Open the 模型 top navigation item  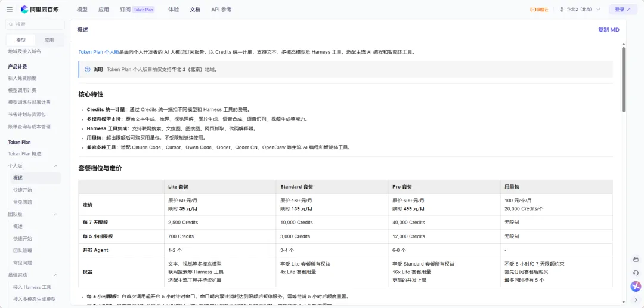coord(82,10)
